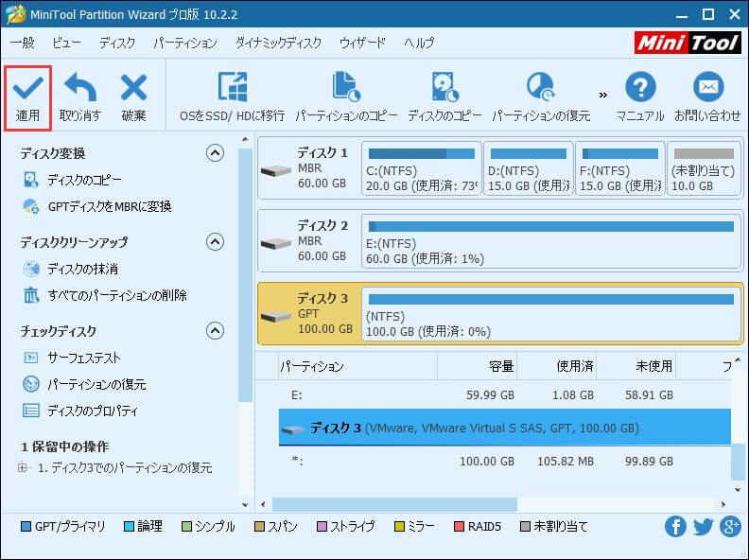749x560 pixels.
Task: Open the Google+ share icon
Action: coord(731,527)
